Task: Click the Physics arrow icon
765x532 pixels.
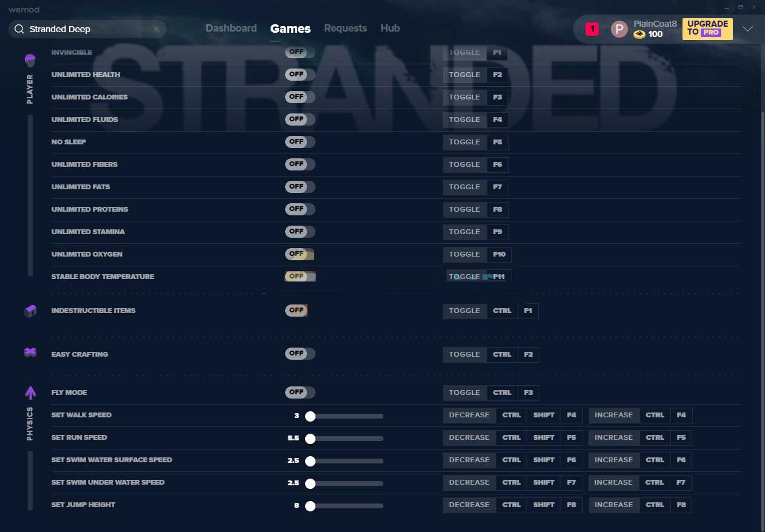Action: point(30,392)
